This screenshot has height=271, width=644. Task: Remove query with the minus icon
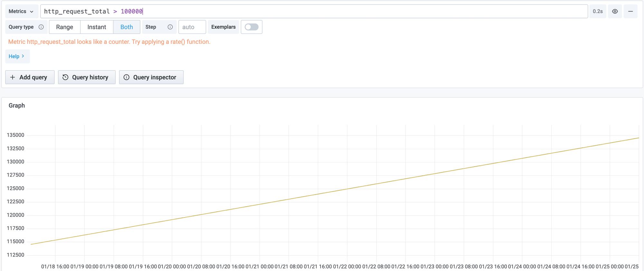pyautogui.click(x=630, y=11)
